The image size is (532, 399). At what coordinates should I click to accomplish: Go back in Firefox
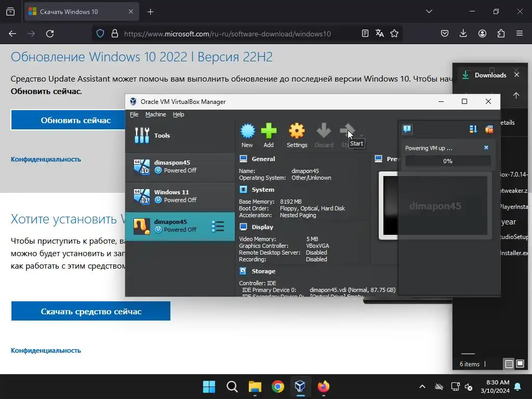[x=12, y=34]
